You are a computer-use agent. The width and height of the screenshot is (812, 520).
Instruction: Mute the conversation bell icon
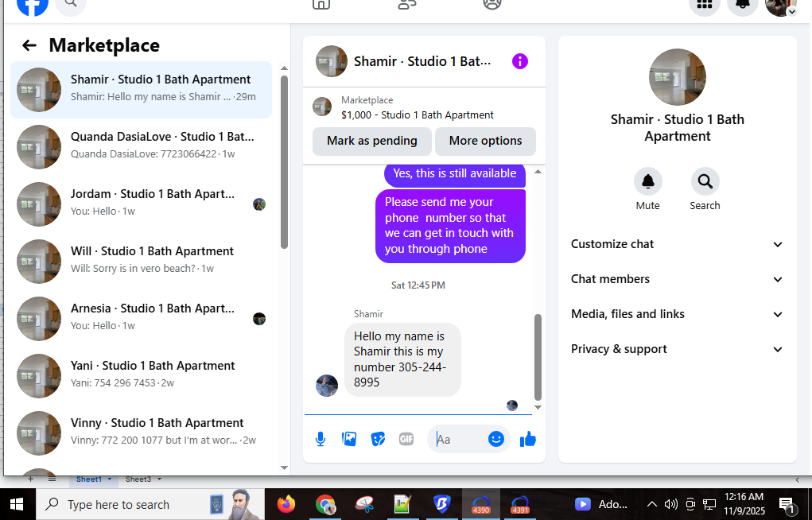click(648, 181)
